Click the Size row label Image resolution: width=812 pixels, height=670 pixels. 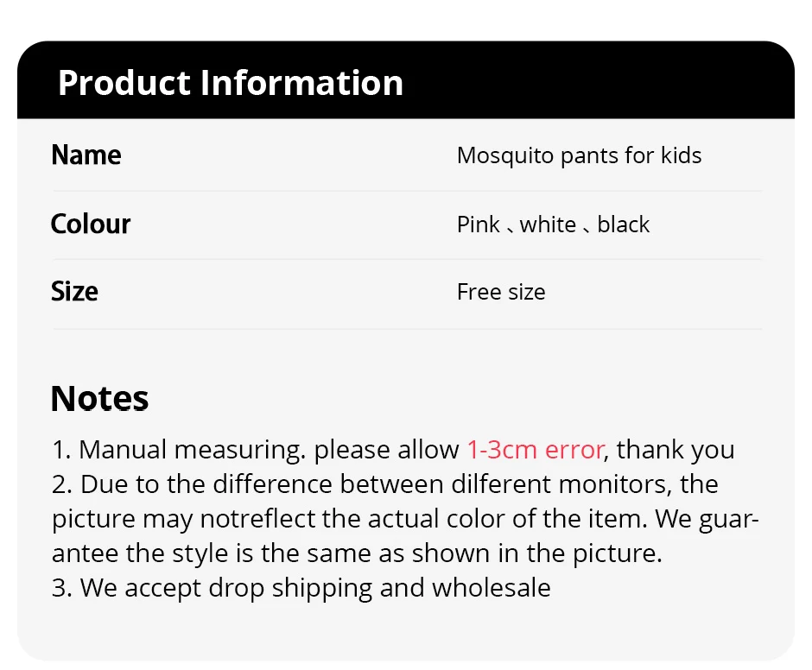pos(74,292)
